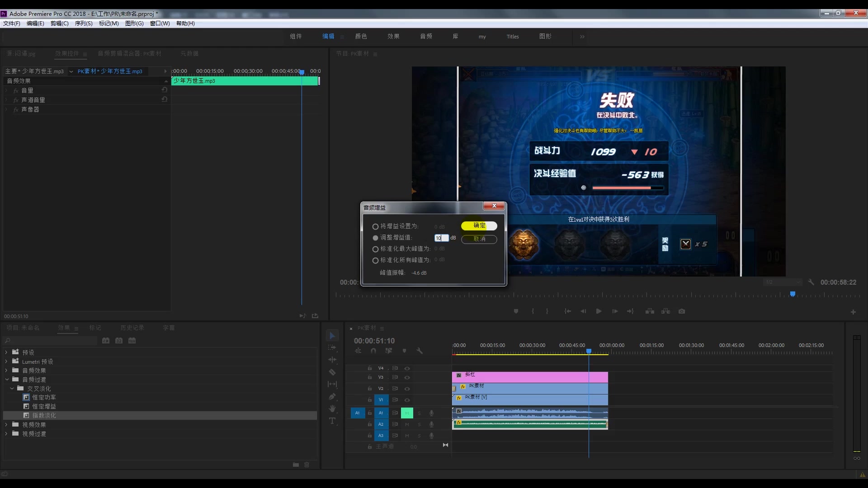Click the gain value input field

click(441, 238)
